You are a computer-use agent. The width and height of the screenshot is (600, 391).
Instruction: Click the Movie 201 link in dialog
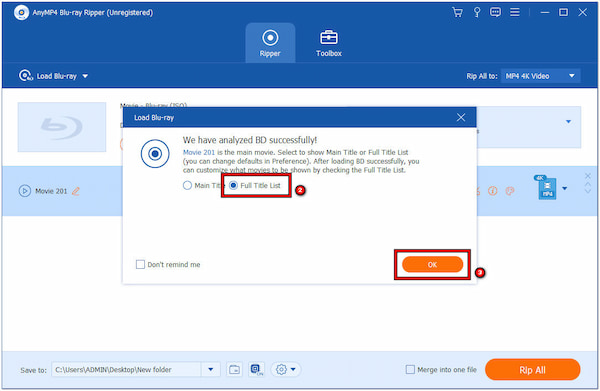point(199,152)
